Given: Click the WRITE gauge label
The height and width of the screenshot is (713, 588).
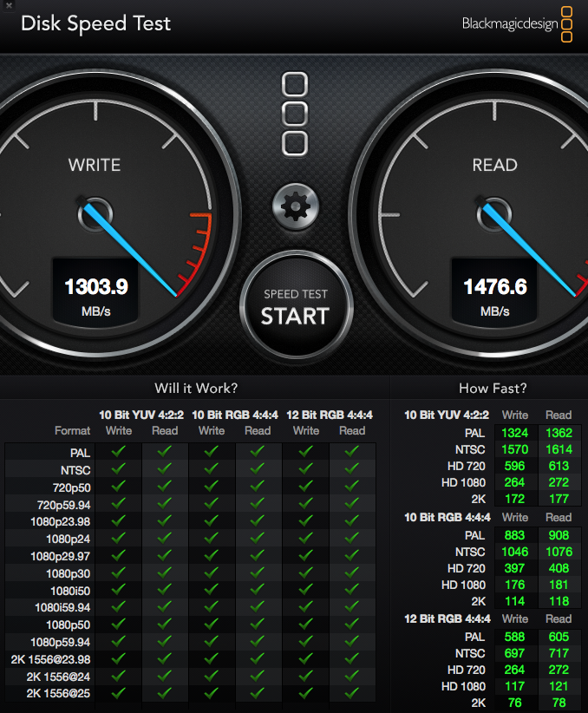Looking at the screenshot, I should click(x=95, y=165).
